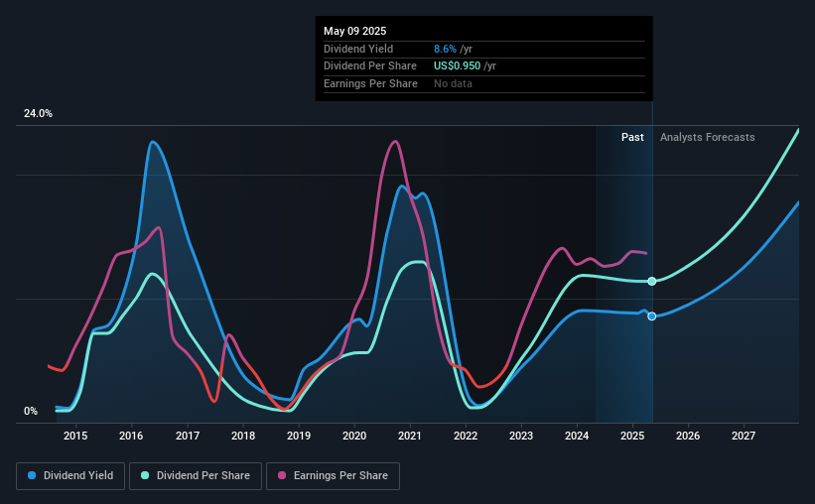
Task: Click the 2021 x-axis label
Action: point(410,436)
